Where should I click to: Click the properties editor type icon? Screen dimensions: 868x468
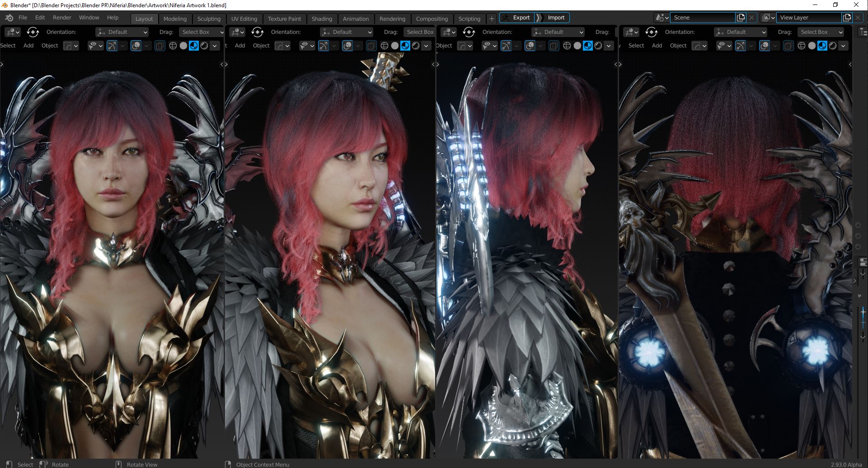[x=863, y=262]
